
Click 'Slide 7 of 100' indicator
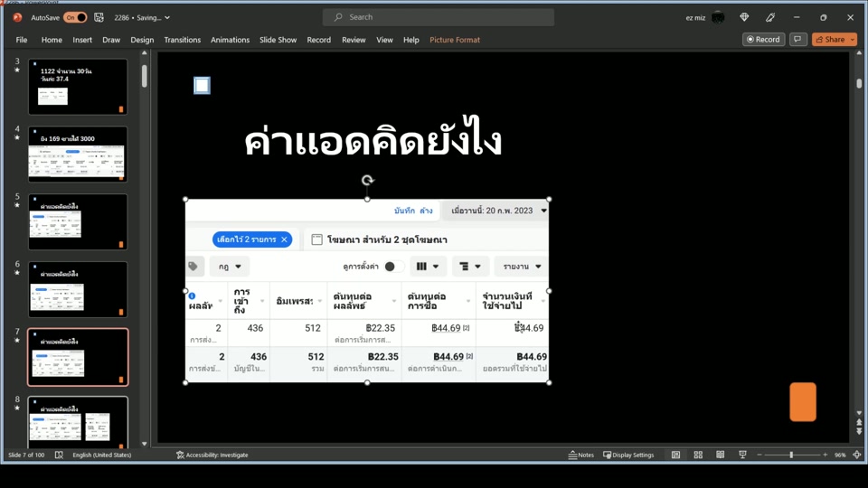click(26, 455)
